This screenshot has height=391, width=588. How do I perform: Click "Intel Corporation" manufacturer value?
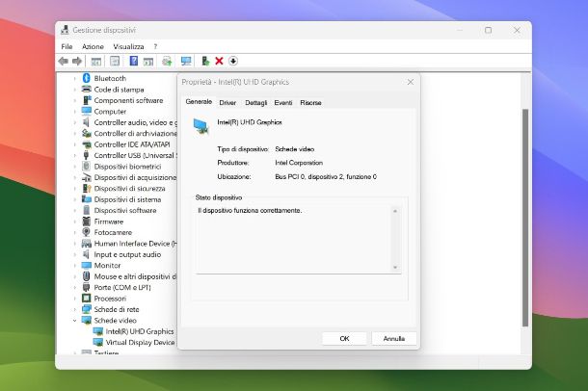(x=299, y=163)
